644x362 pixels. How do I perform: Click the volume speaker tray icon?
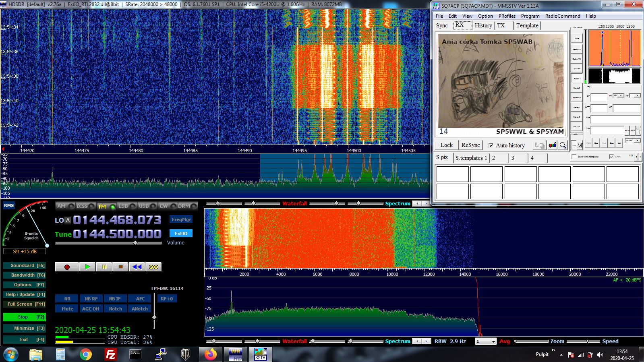[x=600, y=355]
